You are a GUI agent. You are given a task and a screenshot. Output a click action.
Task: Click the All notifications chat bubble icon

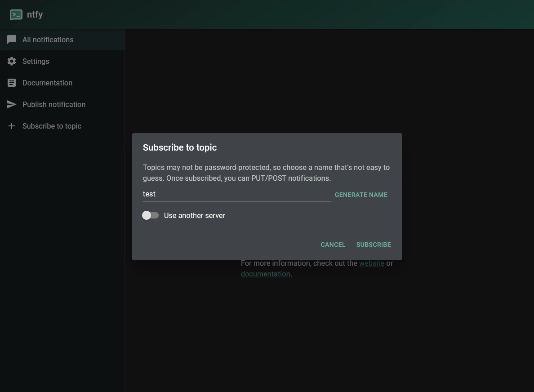pyautogui.click(x=12, y=40)
